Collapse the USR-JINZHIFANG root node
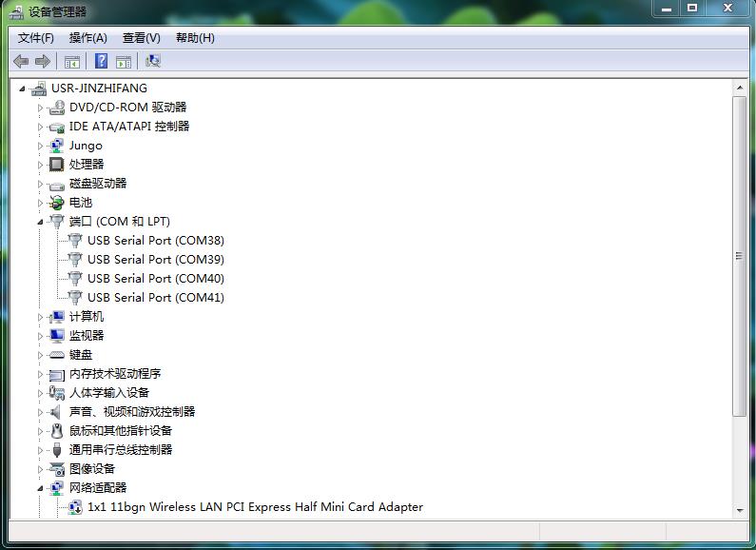 (x=23, y=88)
